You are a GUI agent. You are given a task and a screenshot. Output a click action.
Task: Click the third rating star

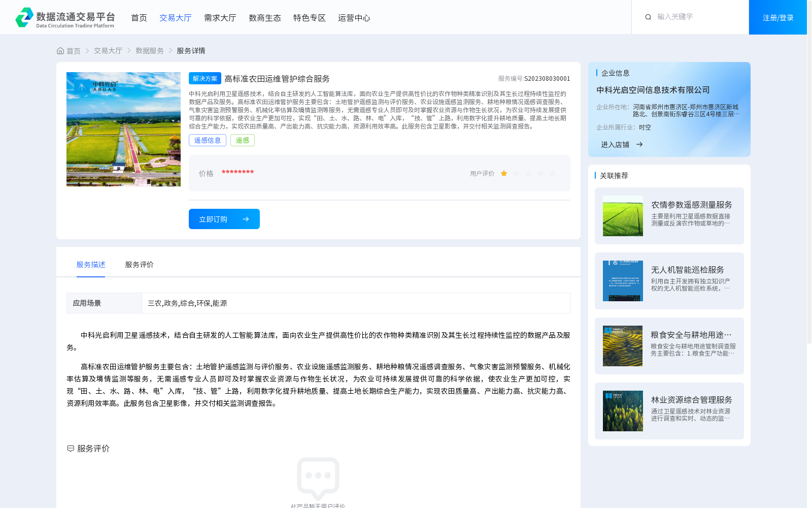click(x=528, y=173)
